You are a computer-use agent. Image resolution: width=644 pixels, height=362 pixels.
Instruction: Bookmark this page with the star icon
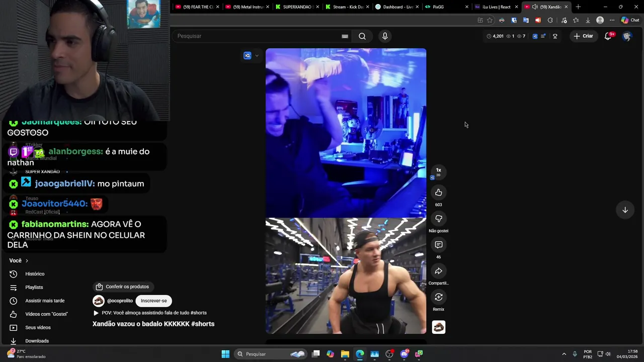coord(490,20)
